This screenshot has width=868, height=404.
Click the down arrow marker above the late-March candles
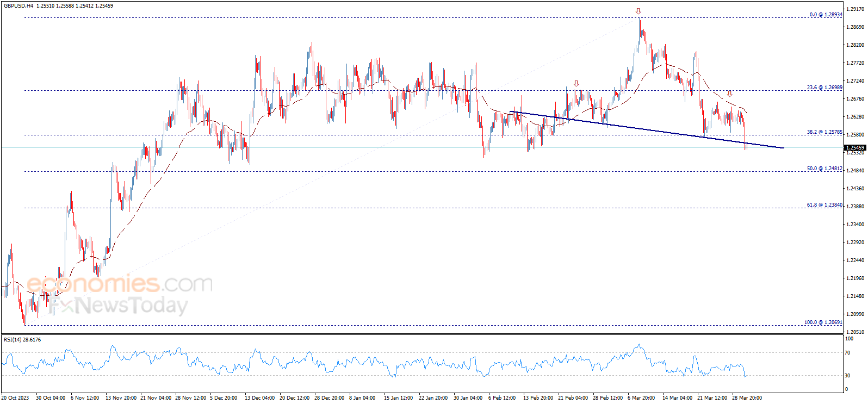pos(729,94)
